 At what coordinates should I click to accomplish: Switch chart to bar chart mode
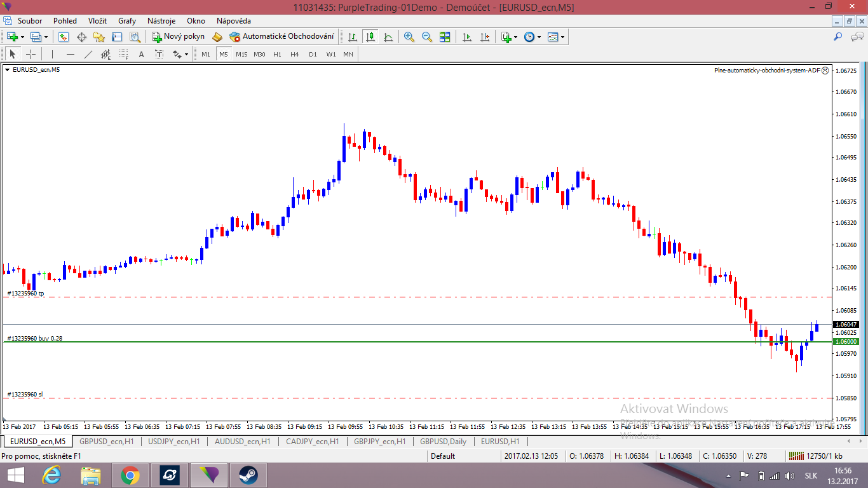coord(352,37)
